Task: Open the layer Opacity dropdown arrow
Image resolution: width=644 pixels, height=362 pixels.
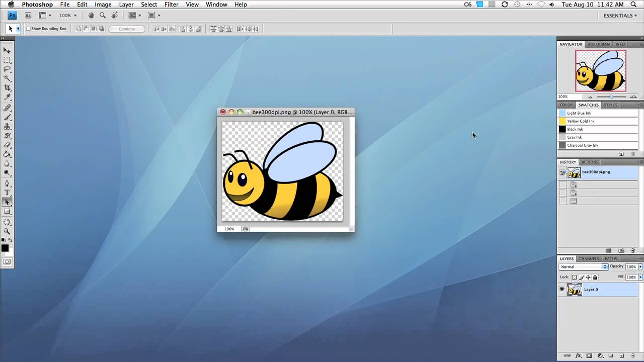Action: [640, 266]
